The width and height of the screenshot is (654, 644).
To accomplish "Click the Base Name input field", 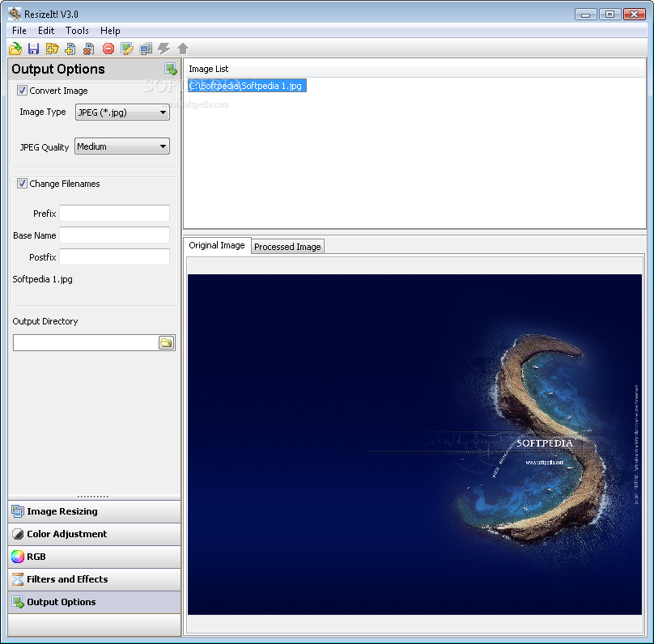I will tap(114, 235).
